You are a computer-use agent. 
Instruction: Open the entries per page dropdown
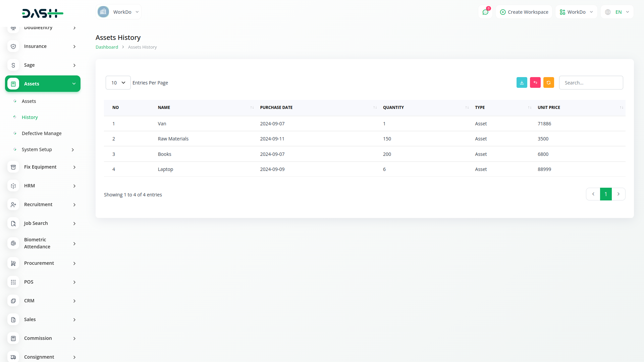[118, 83]
